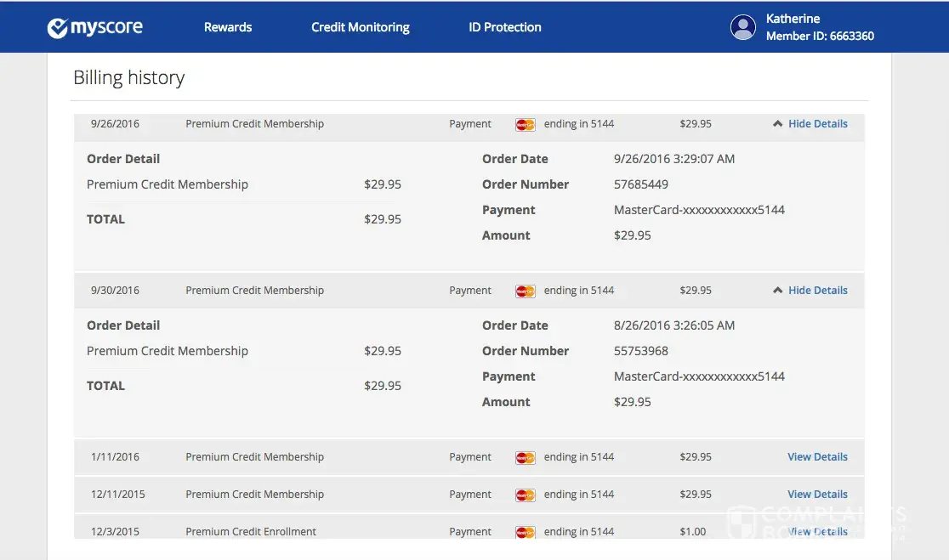Screen dimensions: 949x560
Task: Expand View Details for 1/11/2016 payment
Action: [816, 457]
